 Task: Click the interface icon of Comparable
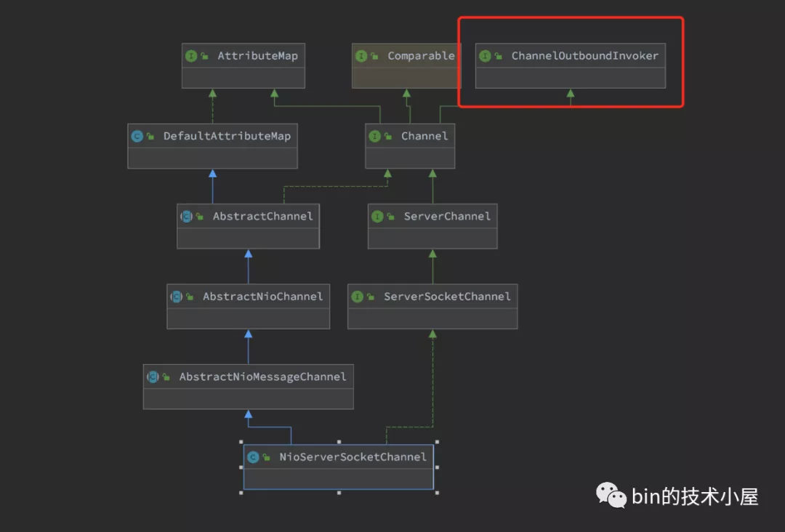pyautogui.click(x=361, y=56)
